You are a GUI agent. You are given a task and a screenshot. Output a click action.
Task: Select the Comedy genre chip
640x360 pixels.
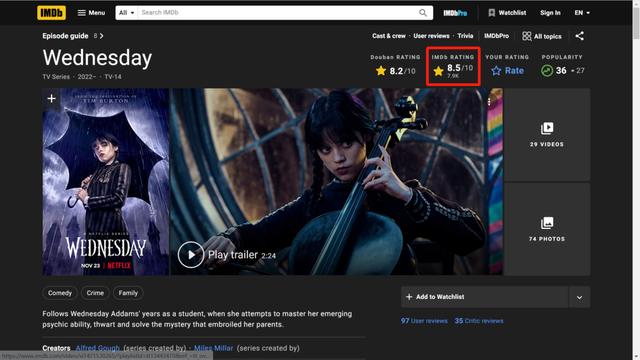point(60,293)
